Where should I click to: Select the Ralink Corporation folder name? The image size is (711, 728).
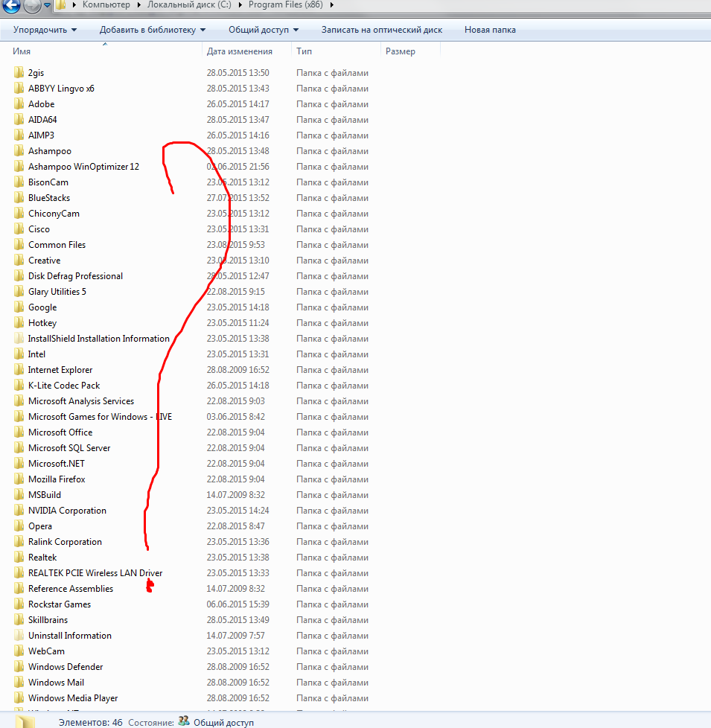(65, 542)
